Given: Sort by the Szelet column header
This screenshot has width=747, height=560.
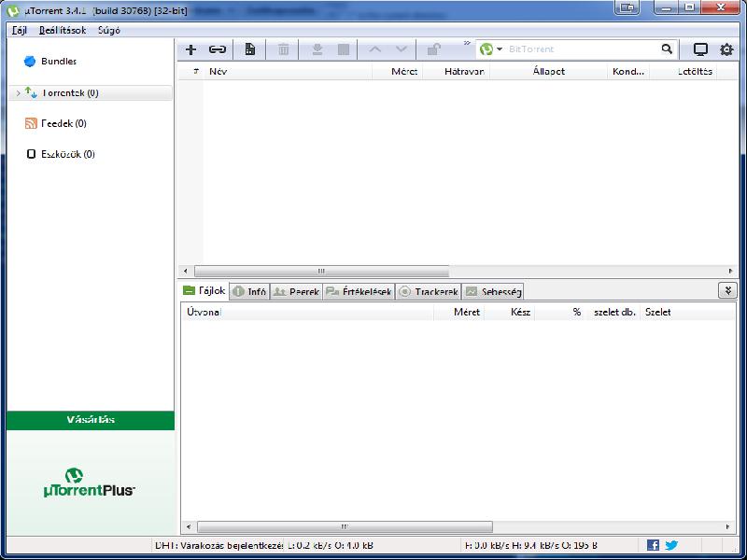Looking at the screenshot, I should (687, 313).
